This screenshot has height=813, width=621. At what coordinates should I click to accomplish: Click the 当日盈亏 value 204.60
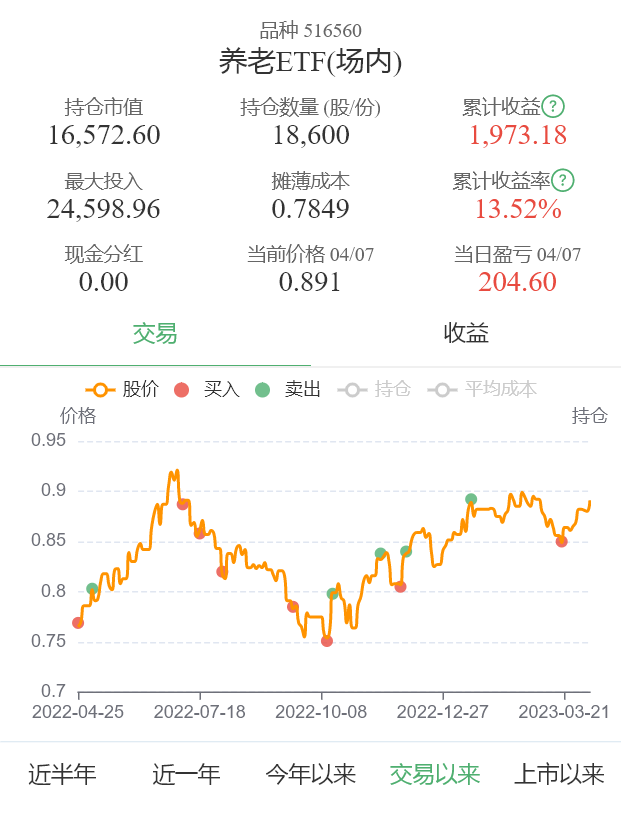pos(517,282)
